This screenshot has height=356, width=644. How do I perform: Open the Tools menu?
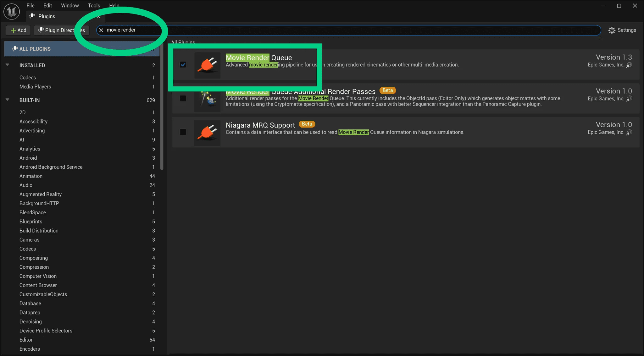click(x=94, y=5)
